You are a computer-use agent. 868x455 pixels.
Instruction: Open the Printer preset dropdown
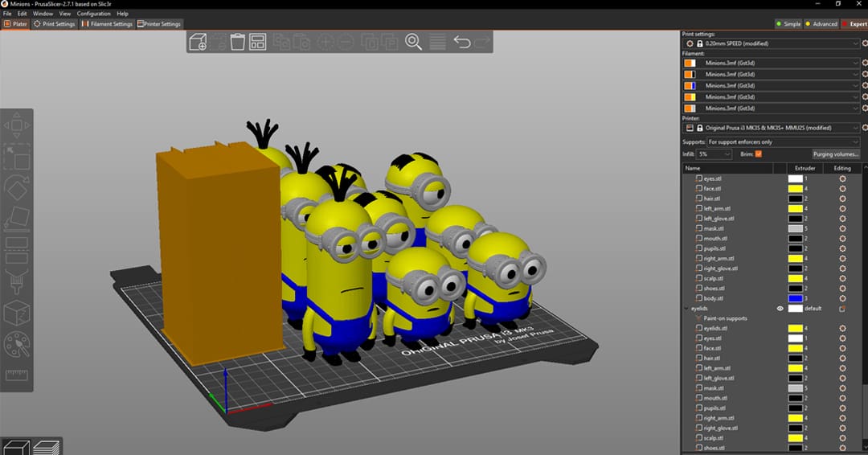[771, 128]
